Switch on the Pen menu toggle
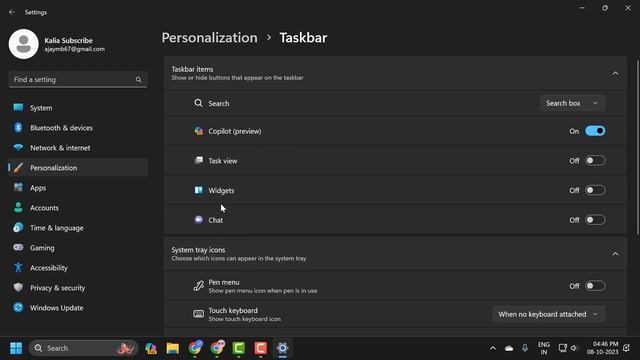The width and height of the screenshot is (640, 360). (595, 286)
